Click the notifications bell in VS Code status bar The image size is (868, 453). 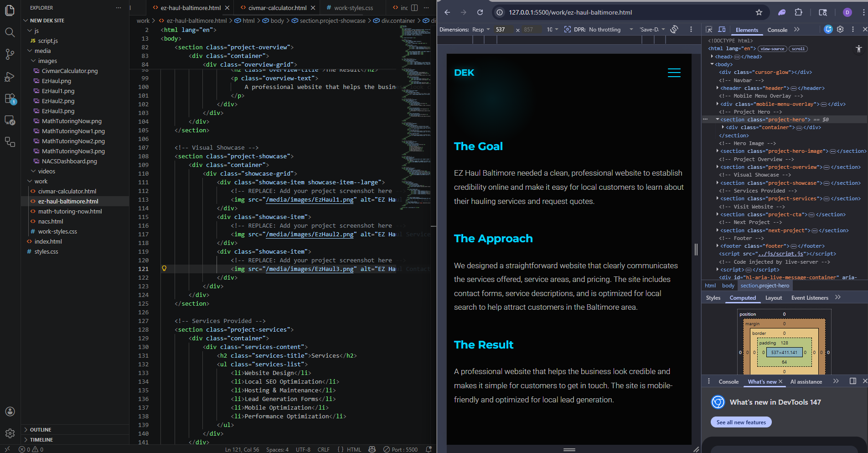[429, 449]
